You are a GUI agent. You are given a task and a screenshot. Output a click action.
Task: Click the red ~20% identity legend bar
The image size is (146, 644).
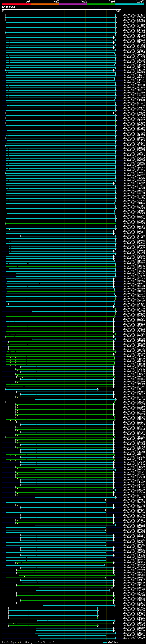pyautogui.click(x=16, y=4)
